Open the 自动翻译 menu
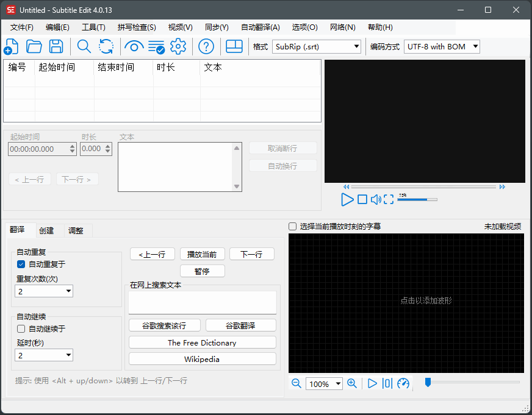The image size is (532, 415). pyautogui.click(x=260, y=27)
